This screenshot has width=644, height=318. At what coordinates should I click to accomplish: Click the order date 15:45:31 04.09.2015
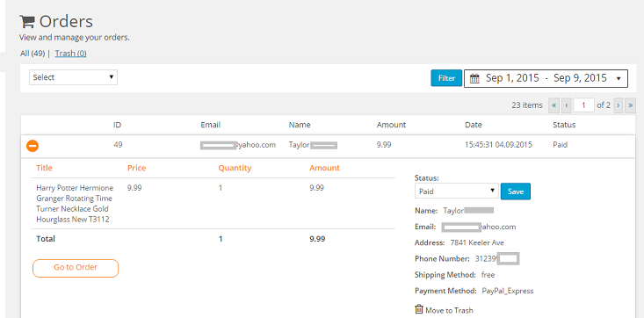pos(498,145)
